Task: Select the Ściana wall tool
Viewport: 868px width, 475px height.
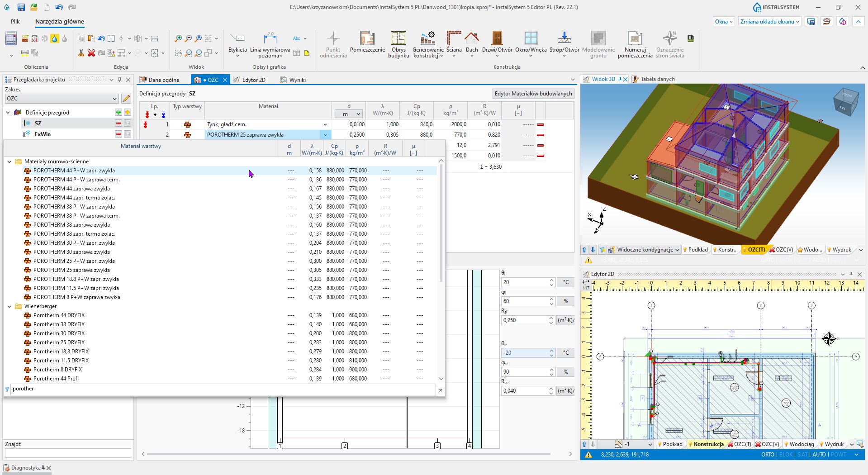Action: pyautogui.click(x=454, y=44)
